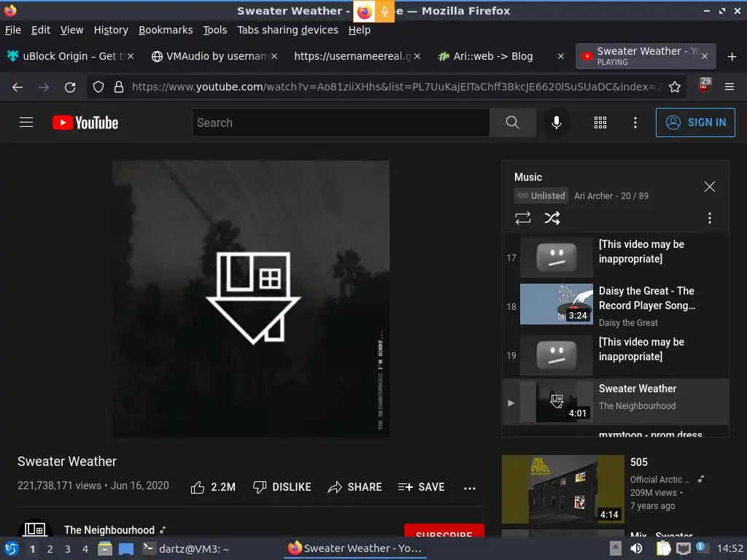
Task: Open the taskbar start menu icon
Action: point(11,548)
